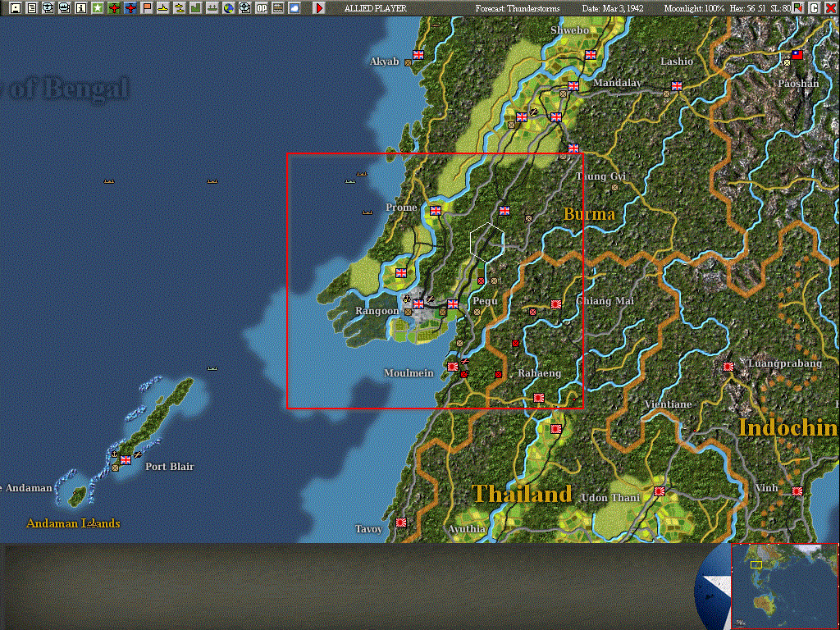Click the 'Ayuthia' city label
The image size is (840, 630).
pyautogui.click(x=467, y=529)
